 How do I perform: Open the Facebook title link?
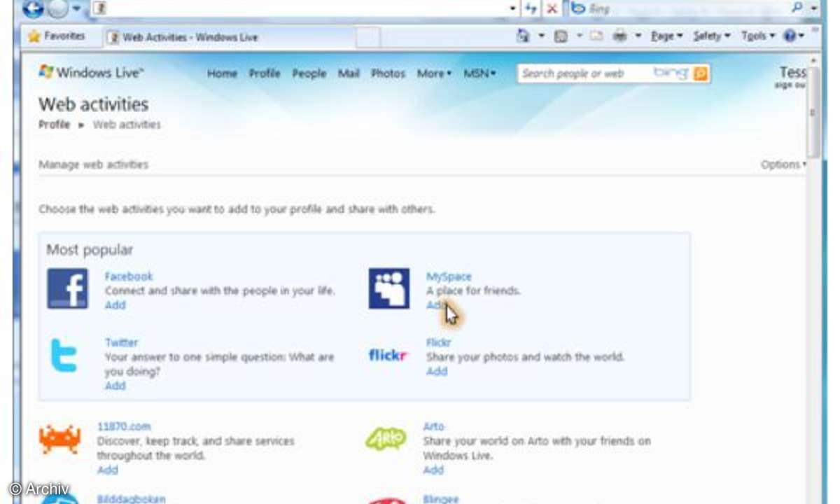click(129, 276)
